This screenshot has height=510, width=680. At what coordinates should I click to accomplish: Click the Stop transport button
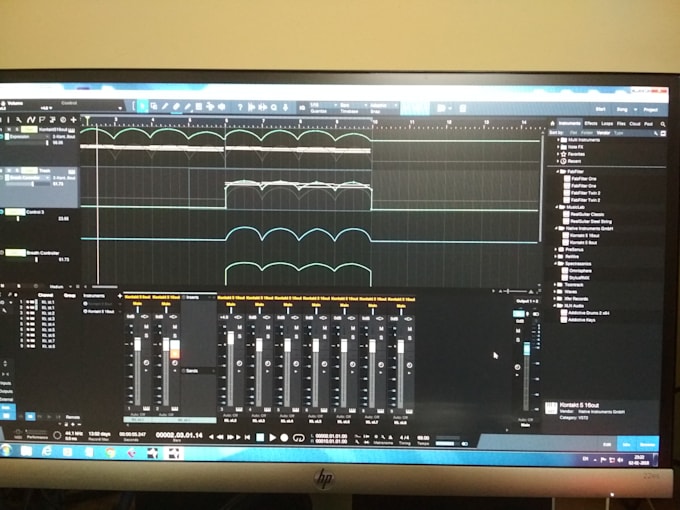pyautogui.click(x=260, y=437)
